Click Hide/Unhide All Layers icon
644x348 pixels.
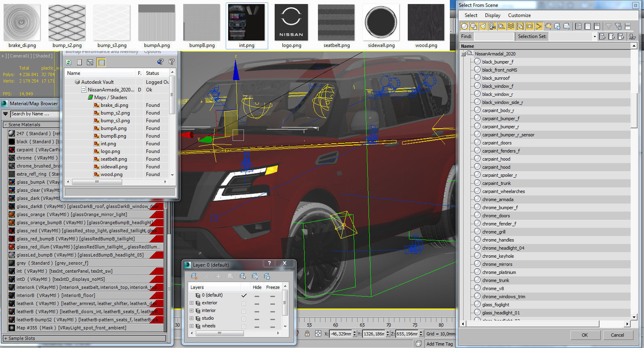[x=255, y=276]
